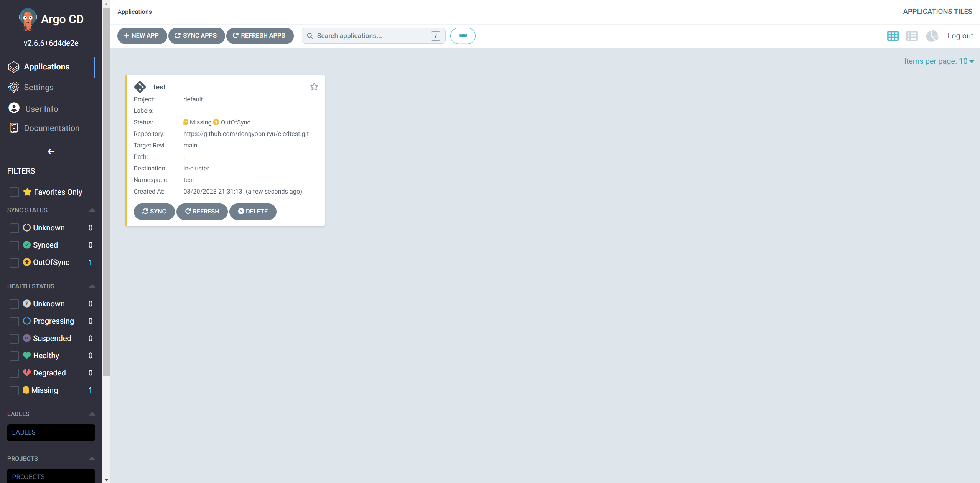Click the Argo CD octopus logo

point(28,19)
